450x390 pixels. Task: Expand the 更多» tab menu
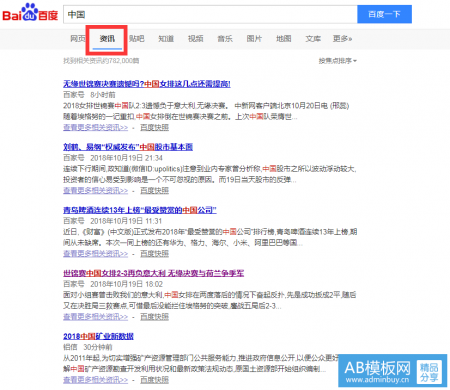coord(342,39)
